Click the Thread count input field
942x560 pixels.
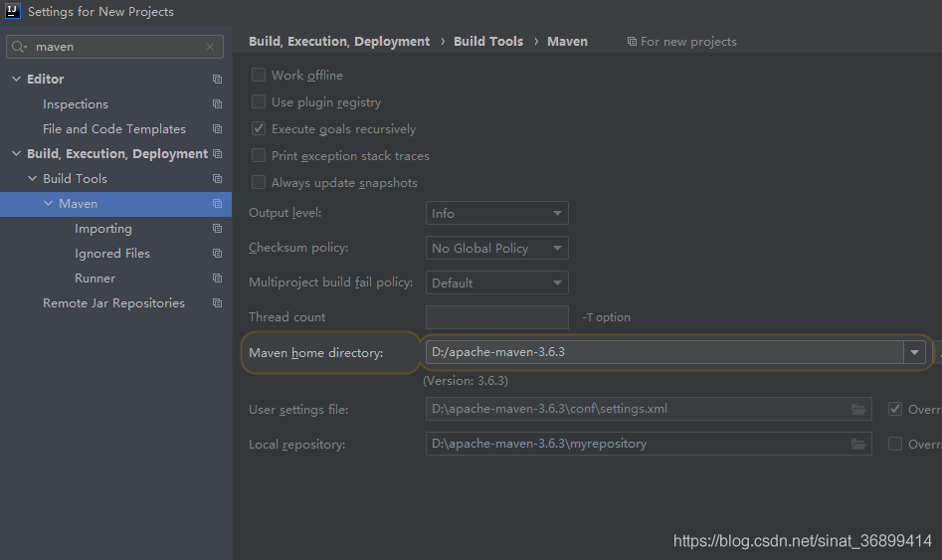click(x=496, y=317)
